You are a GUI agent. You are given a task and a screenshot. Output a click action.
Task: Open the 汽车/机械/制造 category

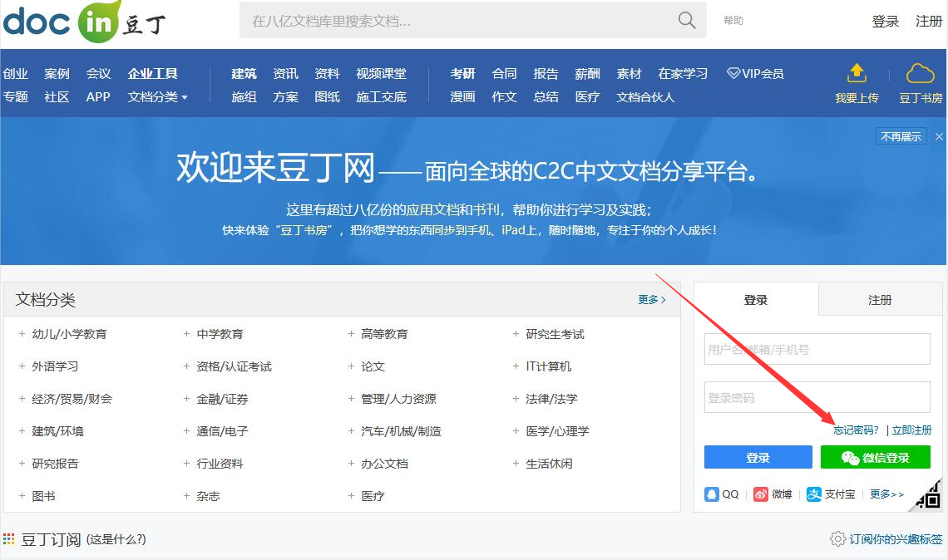click(x=401, y=431)
